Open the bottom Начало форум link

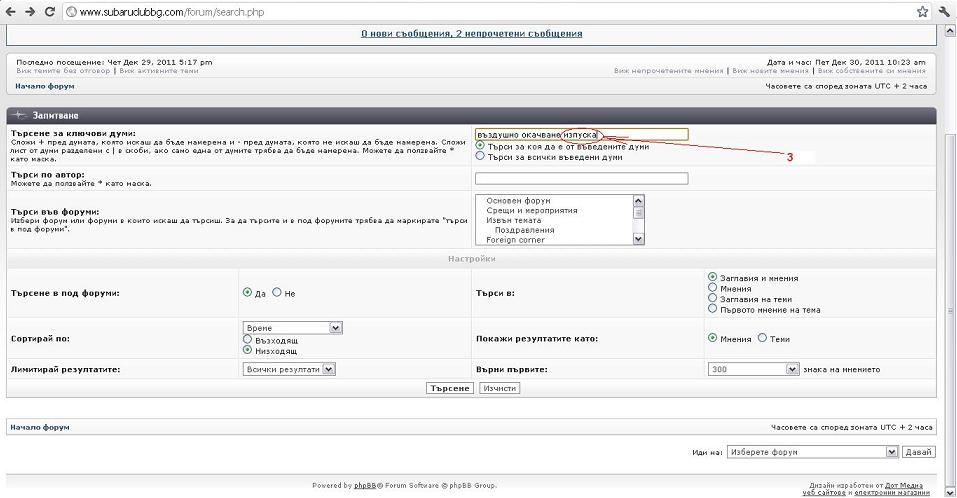pyautogui.click(x=40, y=427)
